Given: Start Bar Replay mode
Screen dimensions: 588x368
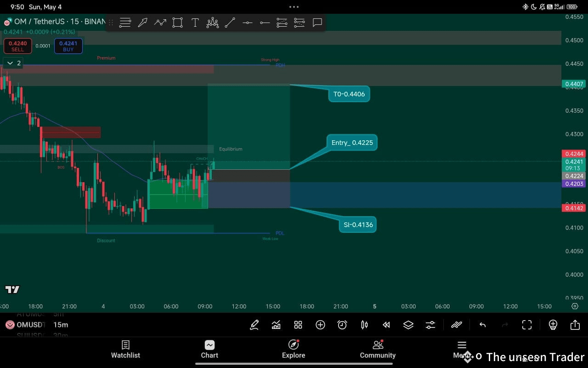Looking at the screenshot, I should pos(386,325).
